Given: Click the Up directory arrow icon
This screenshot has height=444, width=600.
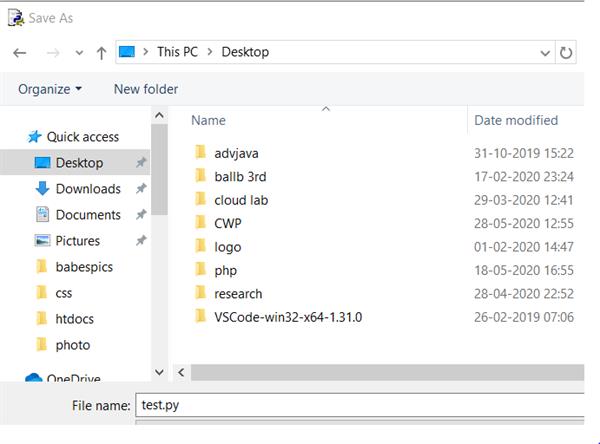Looking at the screenshot, I should point(101,52).
